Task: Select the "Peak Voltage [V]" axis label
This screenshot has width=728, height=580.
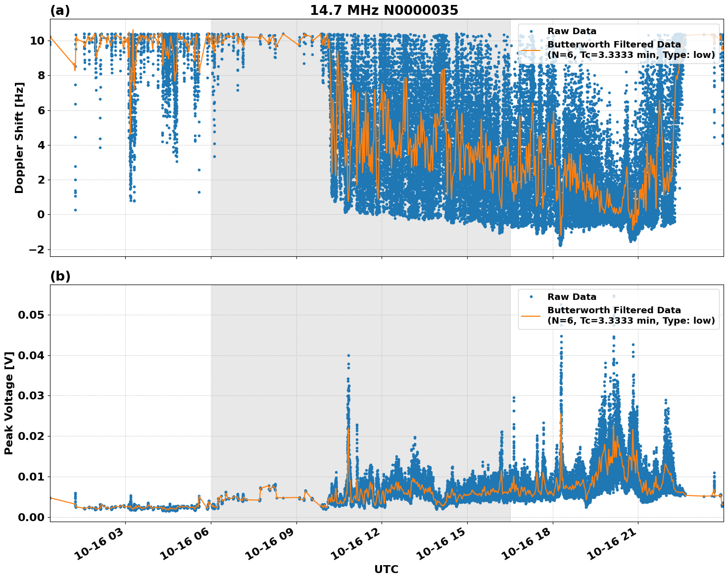Action: click(x=9, y=403)
